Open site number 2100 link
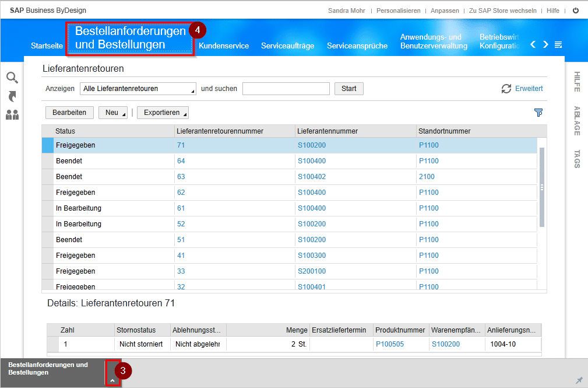 tap(427, 177)
